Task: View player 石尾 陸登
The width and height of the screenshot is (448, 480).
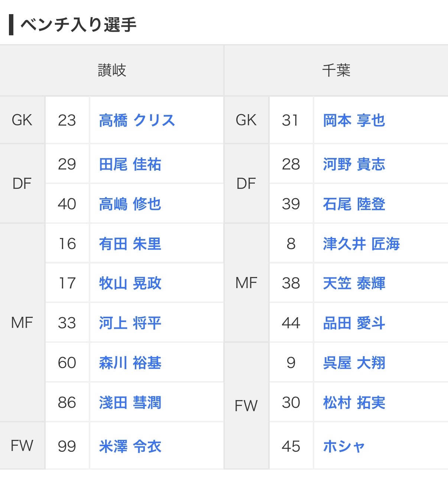Action: (354, 204)
